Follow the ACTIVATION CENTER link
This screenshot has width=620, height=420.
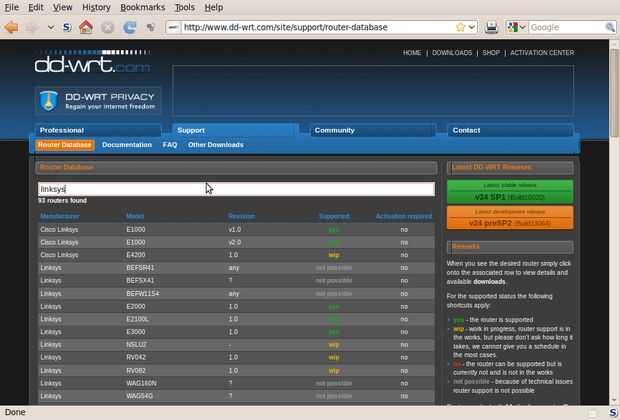click(x=542, y=53)
